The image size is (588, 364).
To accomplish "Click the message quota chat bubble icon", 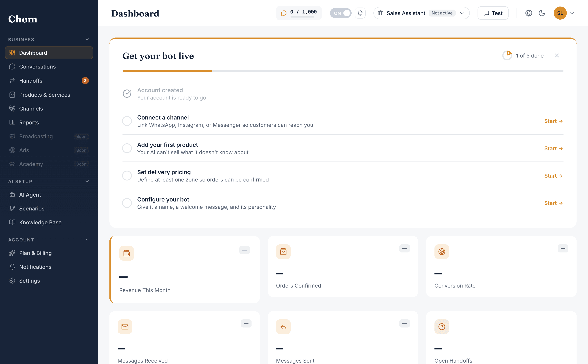I will [x=284, y=13].
